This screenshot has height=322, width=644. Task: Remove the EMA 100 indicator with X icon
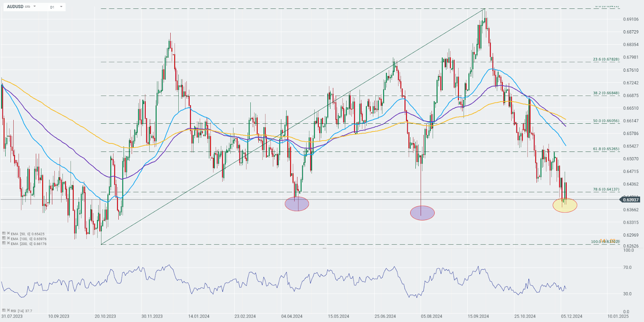8,238
